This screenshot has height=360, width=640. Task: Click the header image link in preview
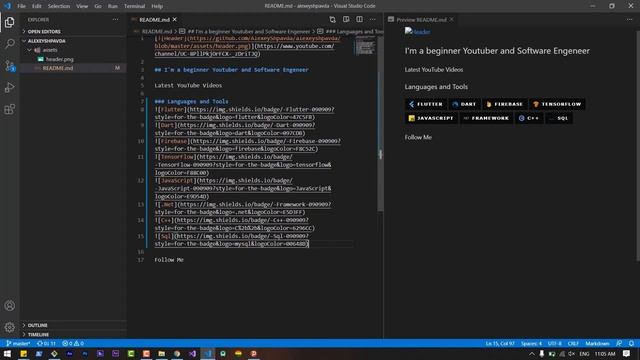[417, 31]
